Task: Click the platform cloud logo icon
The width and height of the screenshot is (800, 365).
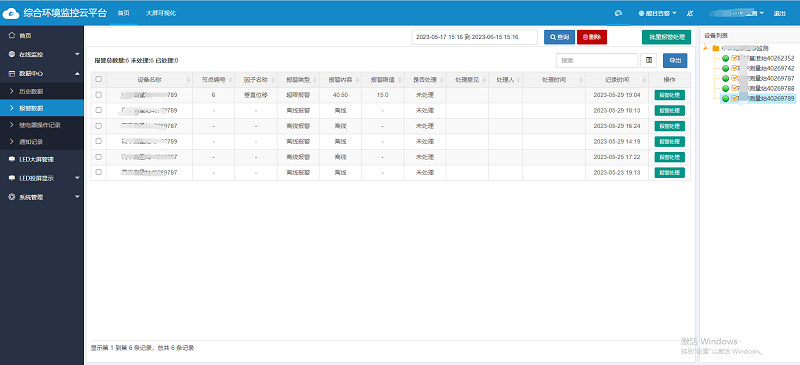Action: point(11,13)
